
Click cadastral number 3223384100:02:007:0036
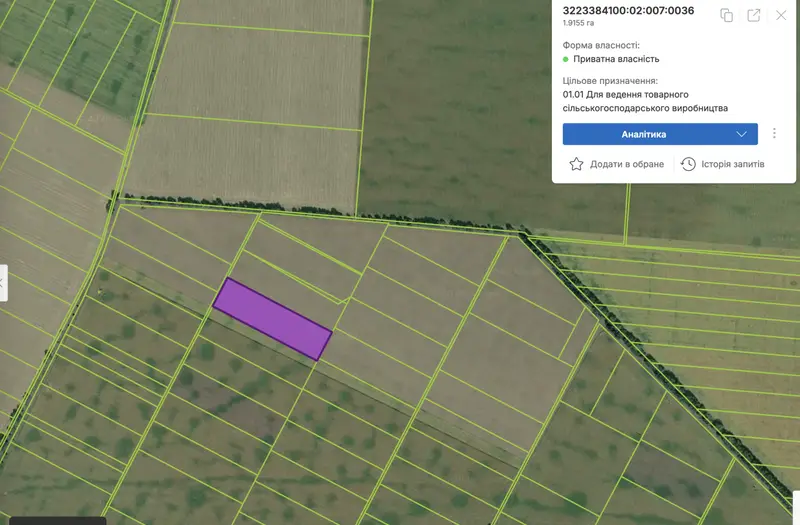(x=629, y=11)
